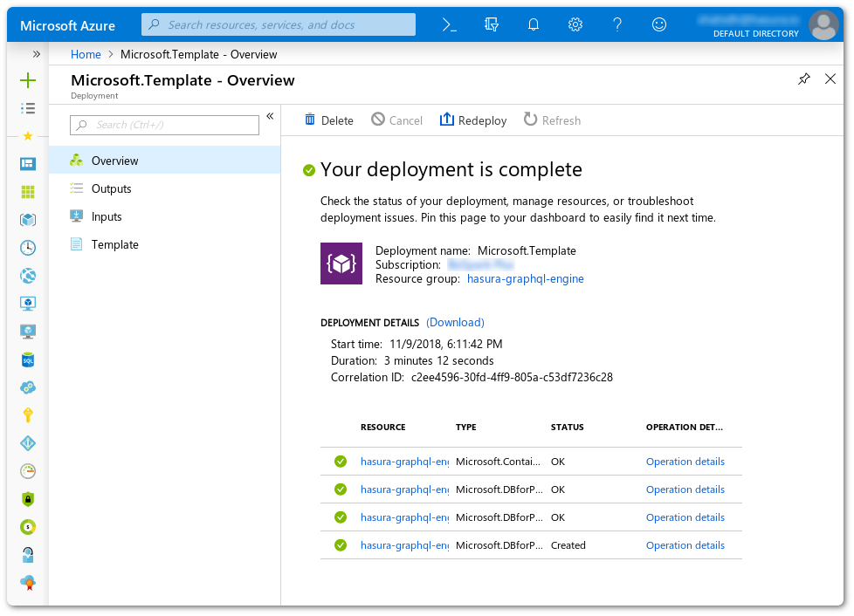Click the OPERATION DET... column header
The width and height of the screenshot is (854, 616).
(x=684, y=428)
